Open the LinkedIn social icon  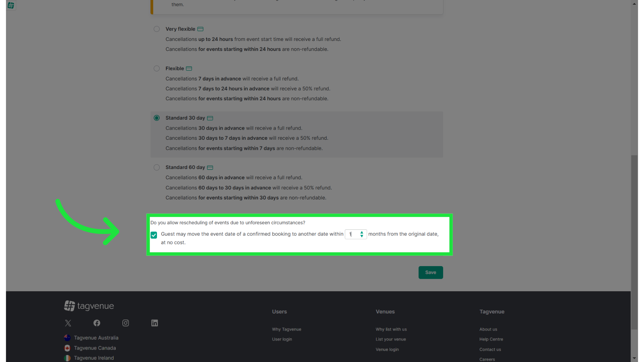coord(155,323)
